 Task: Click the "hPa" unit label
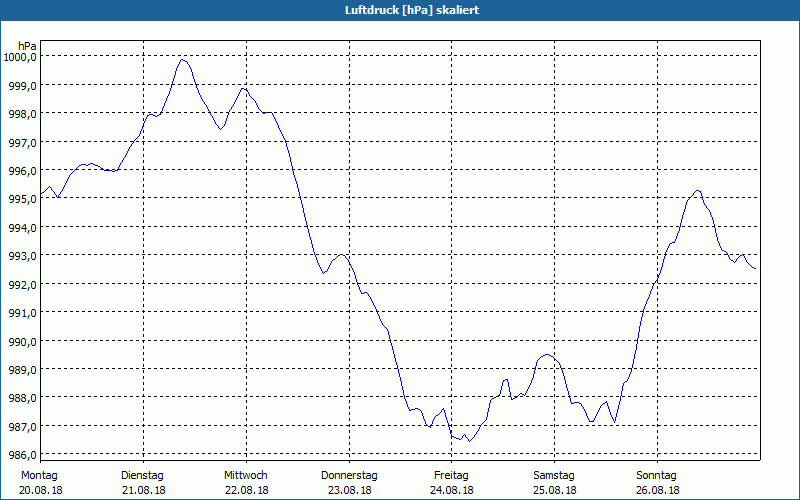28,46
